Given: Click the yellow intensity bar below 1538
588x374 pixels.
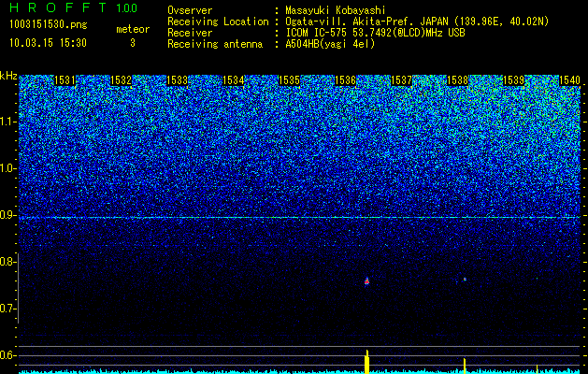Looking at the screenshot, I should point(465,366).
